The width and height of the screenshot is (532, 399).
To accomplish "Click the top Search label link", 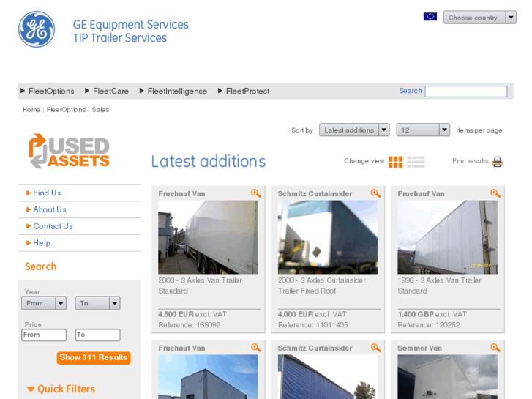I will point(411,91).
